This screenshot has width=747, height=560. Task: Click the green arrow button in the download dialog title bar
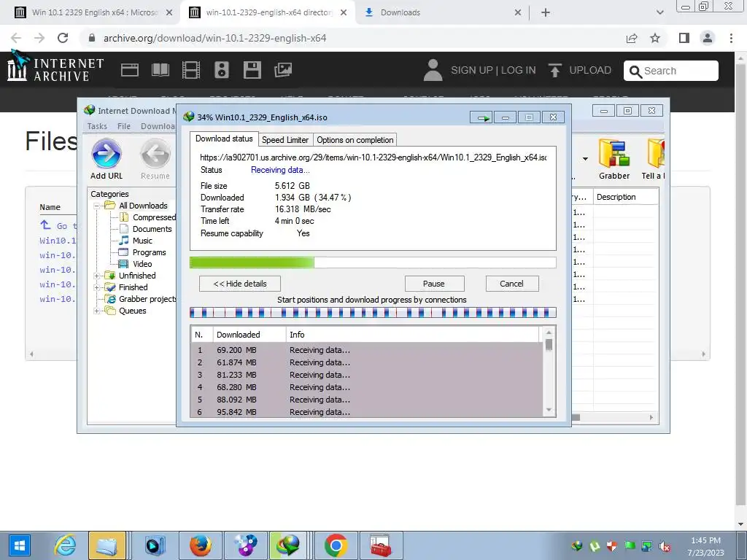[481, 117]
